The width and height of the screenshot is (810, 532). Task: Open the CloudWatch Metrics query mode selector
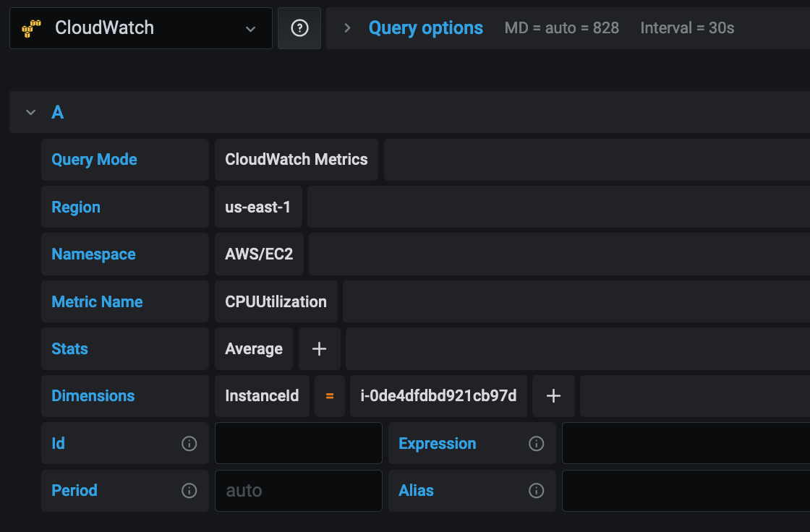pos(296,160)
